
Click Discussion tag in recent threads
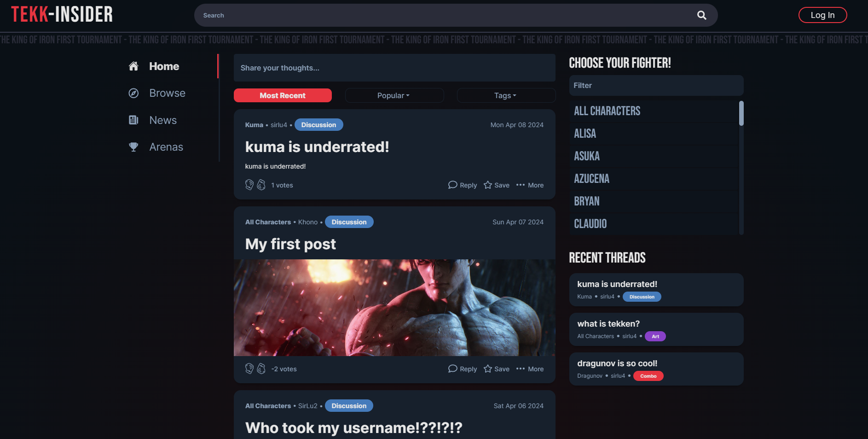point(642,297)
